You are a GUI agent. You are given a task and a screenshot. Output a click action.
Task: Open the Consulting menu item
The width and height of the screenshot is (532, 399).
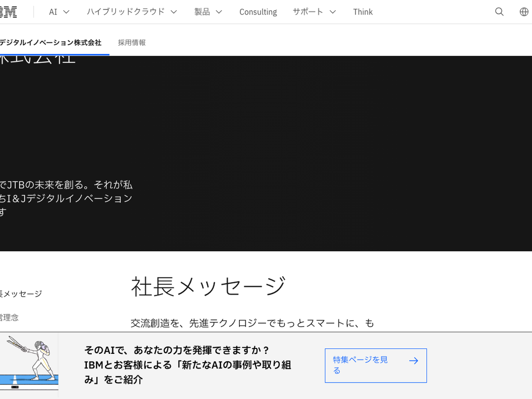click(x=258, y=12)
